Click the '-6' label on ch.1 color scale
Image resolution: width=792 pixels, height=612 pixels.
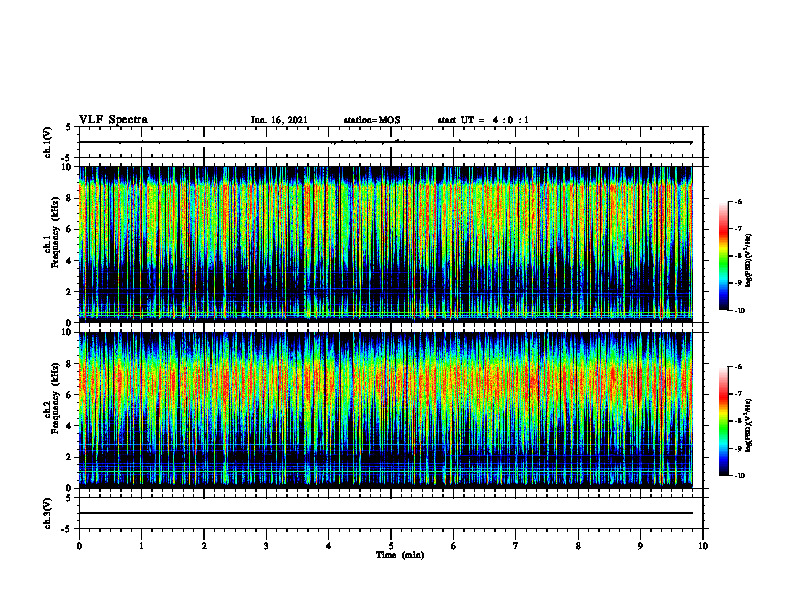coord(737,202)
